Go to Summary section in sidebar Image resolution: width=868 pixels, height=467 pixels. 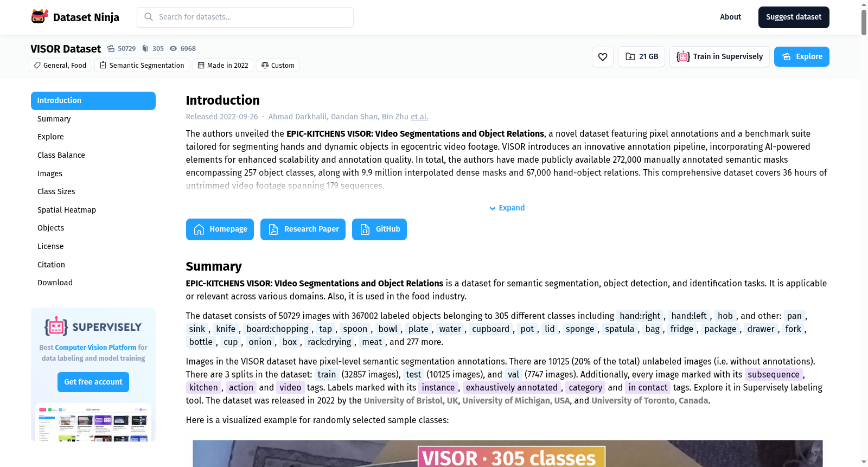point(54,119)
